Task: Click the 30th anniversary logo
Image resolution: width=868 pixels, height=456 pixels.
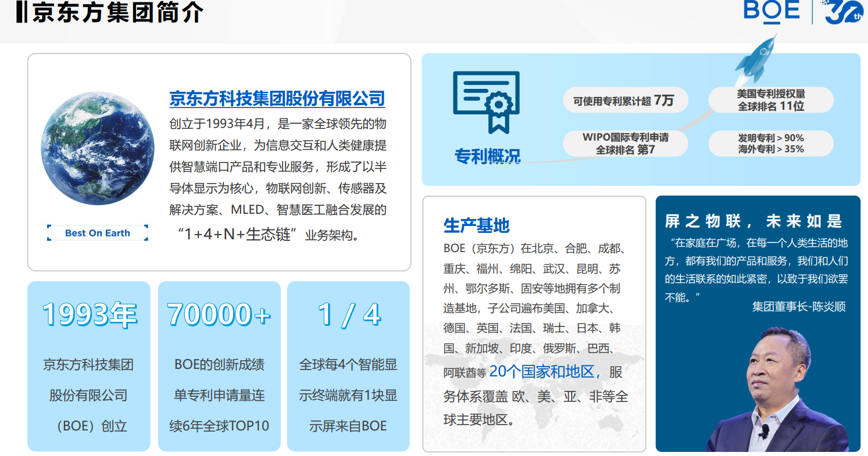Action: pos(844,13)
